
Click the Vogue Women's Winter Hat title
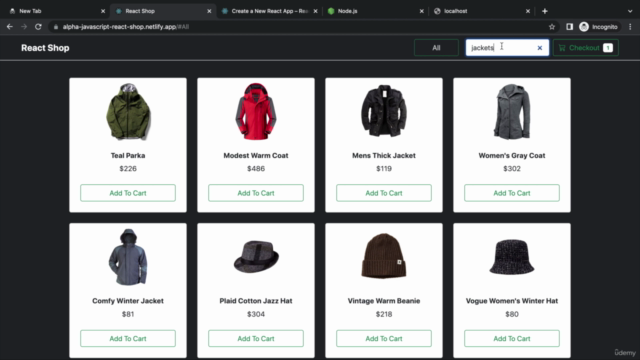pos(512,301)
